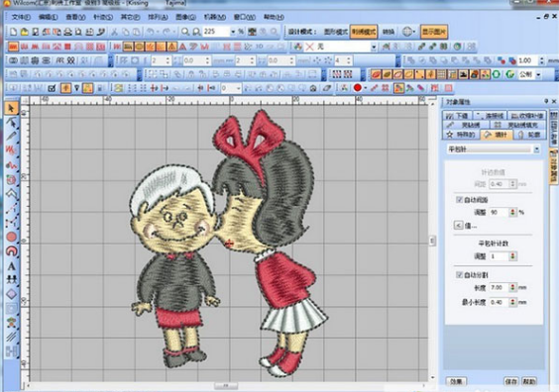Select the lettering A tool in left toolbox
The image size is (559, 392).
[x=12, y=266]
